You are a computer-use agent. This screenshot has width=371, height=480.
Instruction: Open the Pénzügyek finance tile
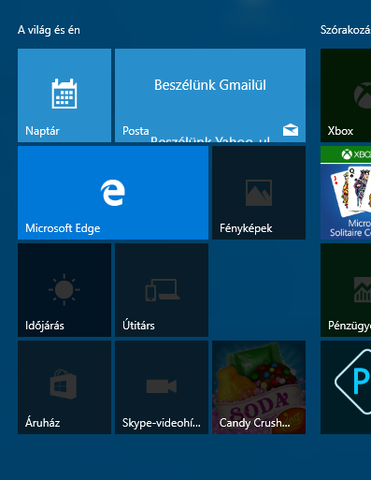pos(346,290)
